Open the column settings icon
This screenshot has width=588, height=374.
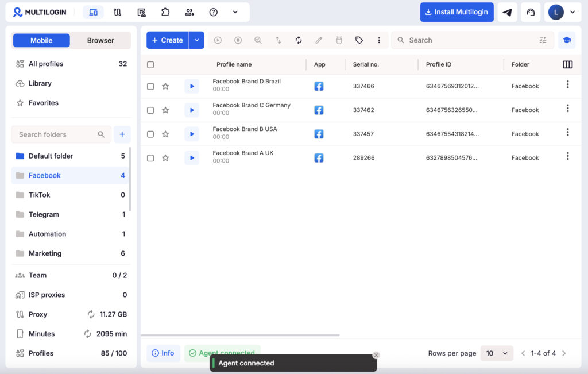click(568, 64)
